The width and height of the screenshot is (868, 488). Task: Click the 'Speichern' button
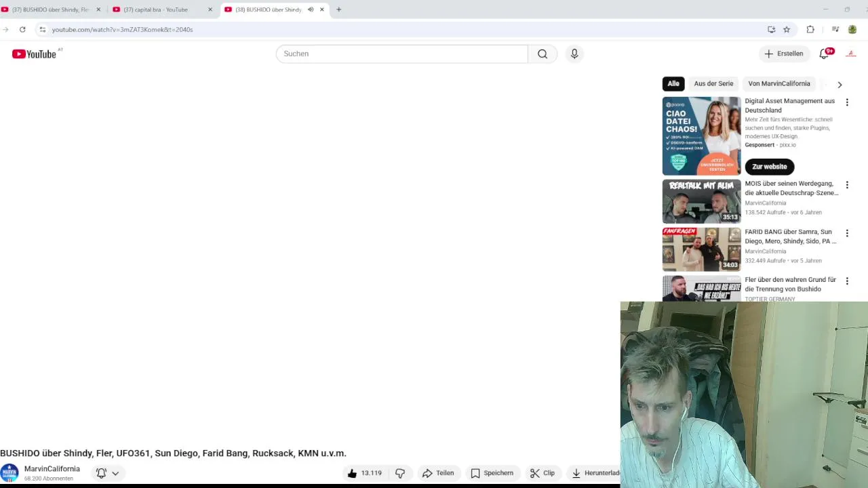point(492,473)
